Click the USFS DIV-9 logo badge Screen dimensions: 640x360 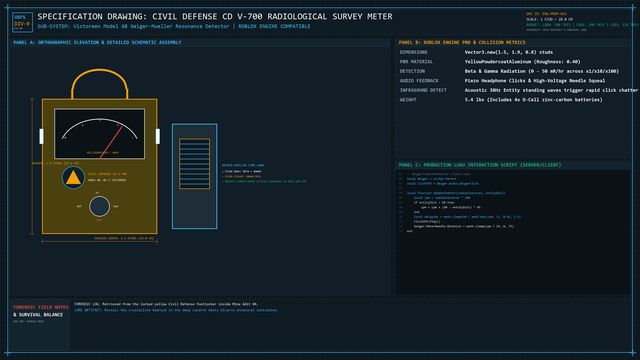click(22, 22)
